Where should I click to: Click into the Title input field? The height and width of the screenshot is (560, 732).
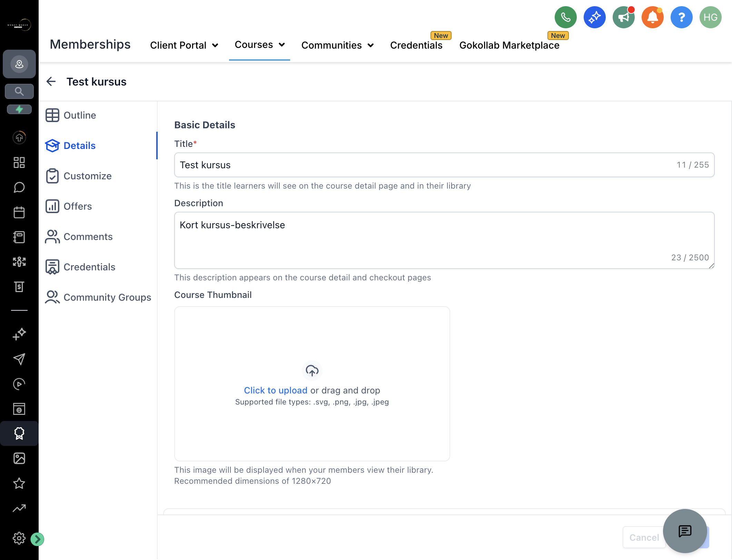[x=444, y=165]
